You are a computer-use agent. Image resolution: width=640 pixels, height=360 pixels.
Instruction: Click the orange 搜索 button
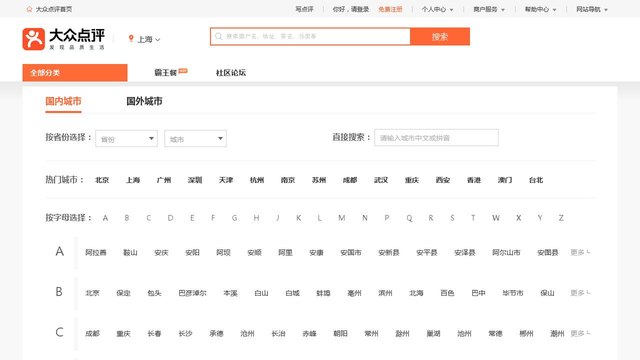coord(440,36)
